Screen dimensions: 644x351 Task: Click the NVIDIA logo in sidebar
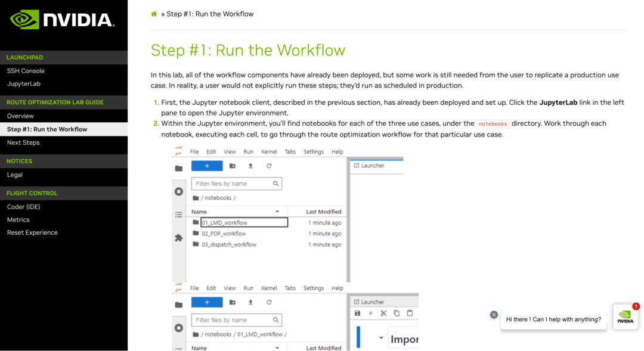coord(63,20)
